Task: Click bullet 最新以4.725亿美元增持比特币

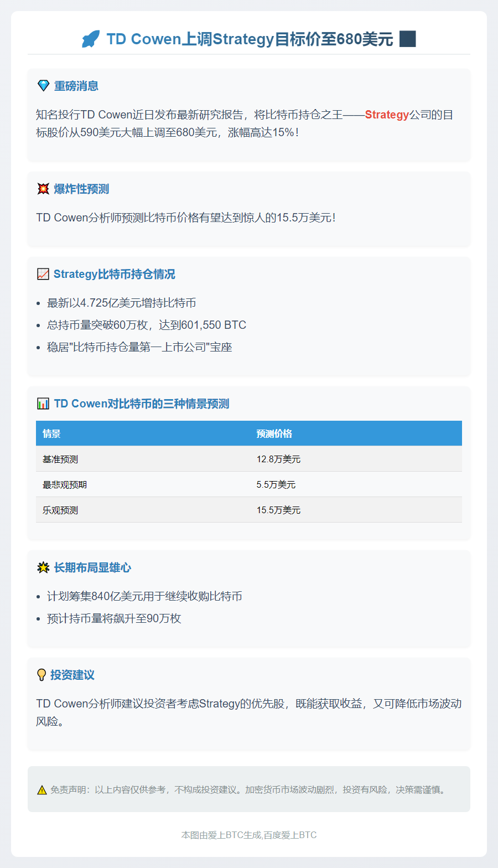Action: tap(122, 303)
